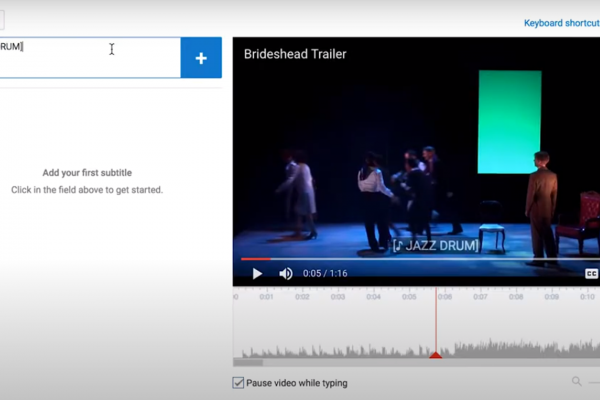The image size is (600, 400).
Task: Click the 0:02 mark on timeline ruler
Action: pyautogui.click(x=303, y=297)
